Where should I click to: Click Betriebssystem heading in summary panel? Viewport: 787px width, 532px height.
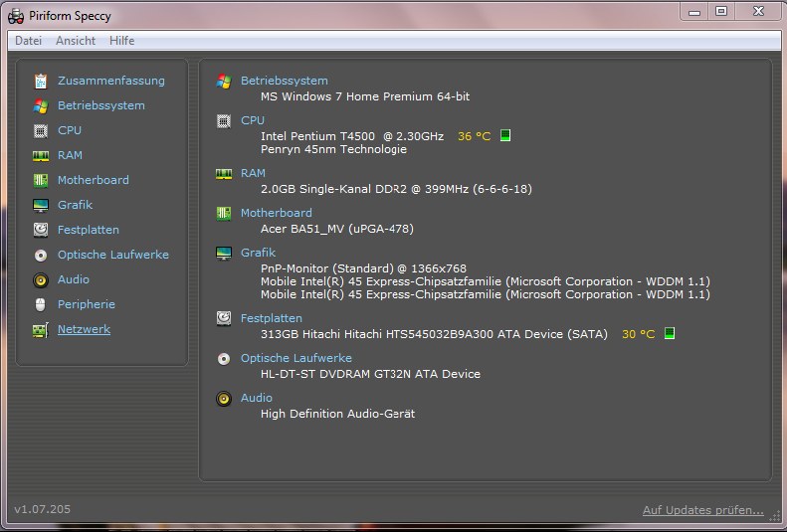pos(285,81)
